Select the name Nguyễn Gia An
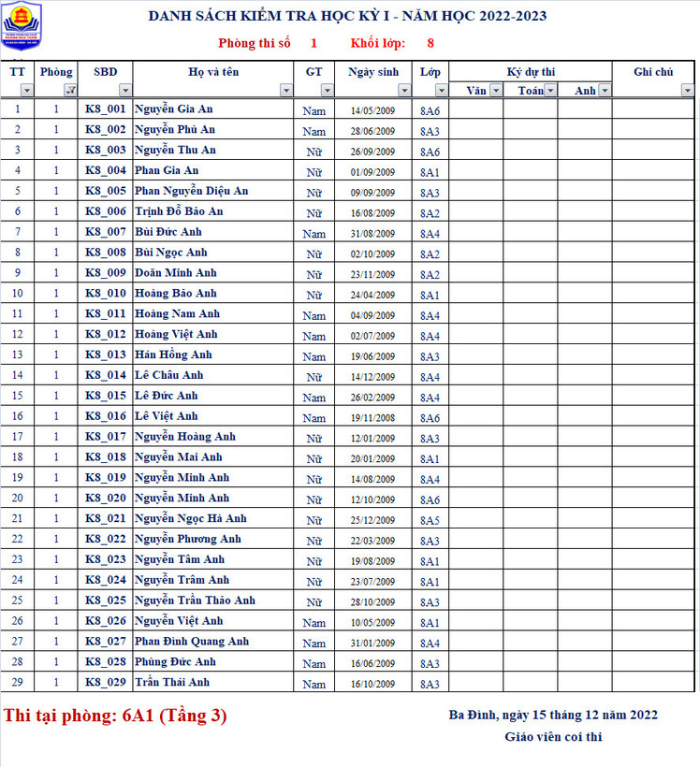 click(x=174, y=109)
